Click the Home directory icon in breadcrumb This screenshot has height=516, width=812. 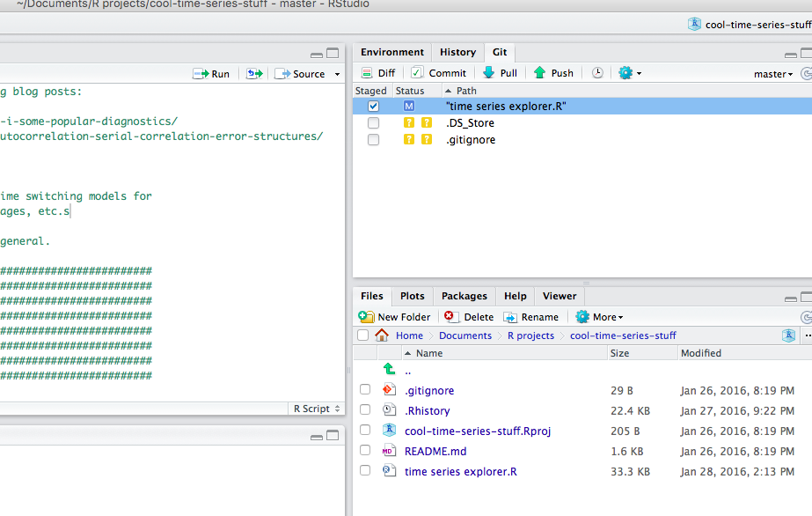382,335
